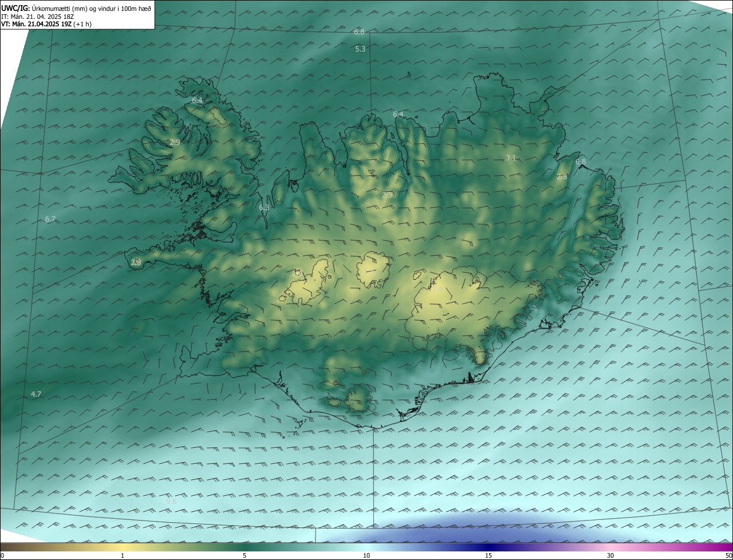
Task: Click the 'VT: Mán. 21.04.2025 19Z (+1 h)' line
Action: pos(46,24)
